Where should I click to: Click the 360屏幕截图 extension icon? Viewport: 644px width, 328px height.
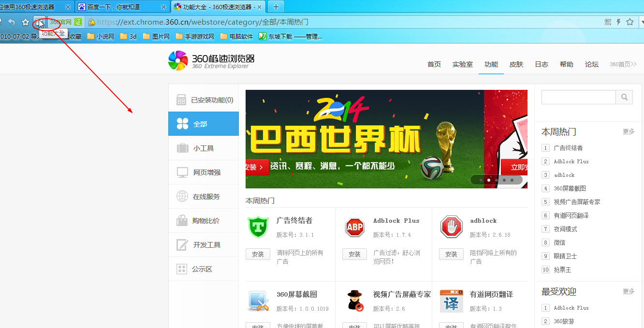(x=258, y=301)
